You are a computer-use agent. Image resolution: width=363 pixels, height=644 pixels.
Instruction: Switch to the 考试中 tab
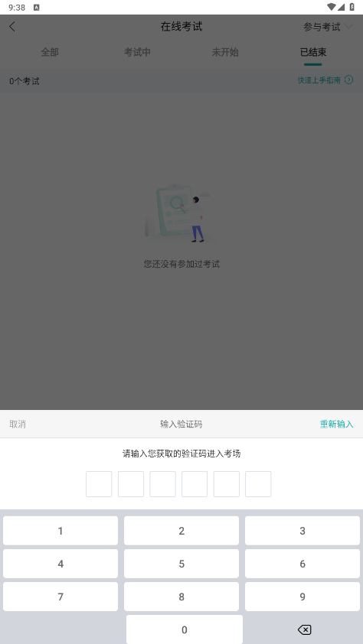137,52
